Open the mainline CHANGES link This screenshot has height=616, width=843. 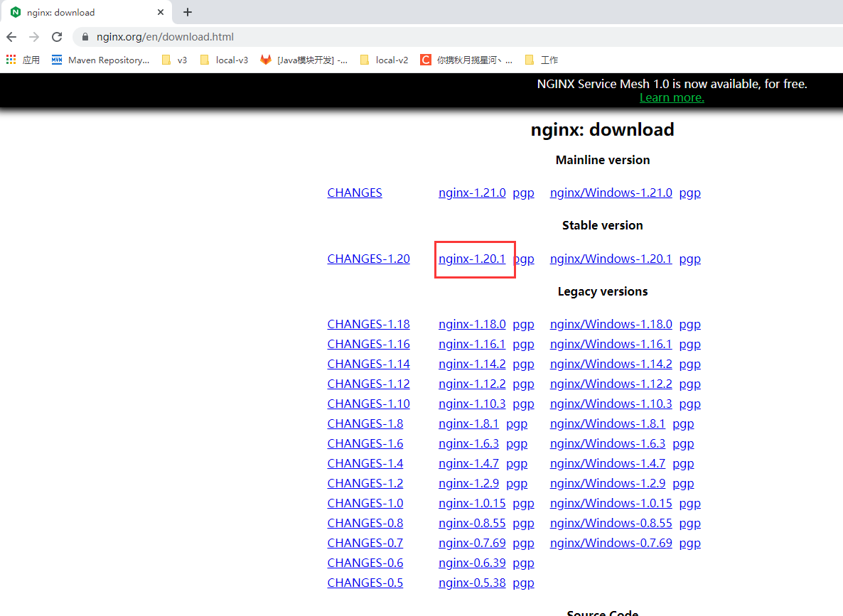click(x=355, y=193)
